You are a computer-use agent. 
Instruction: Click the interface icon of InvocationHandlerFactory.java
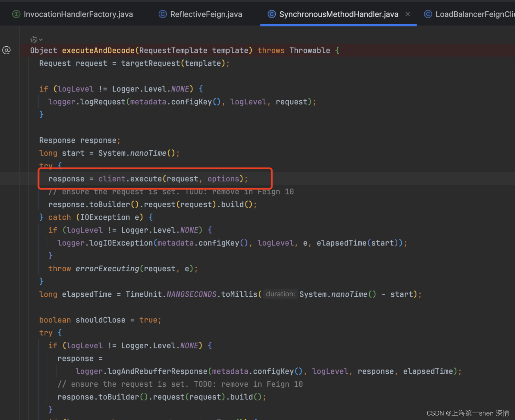(16, 14)
